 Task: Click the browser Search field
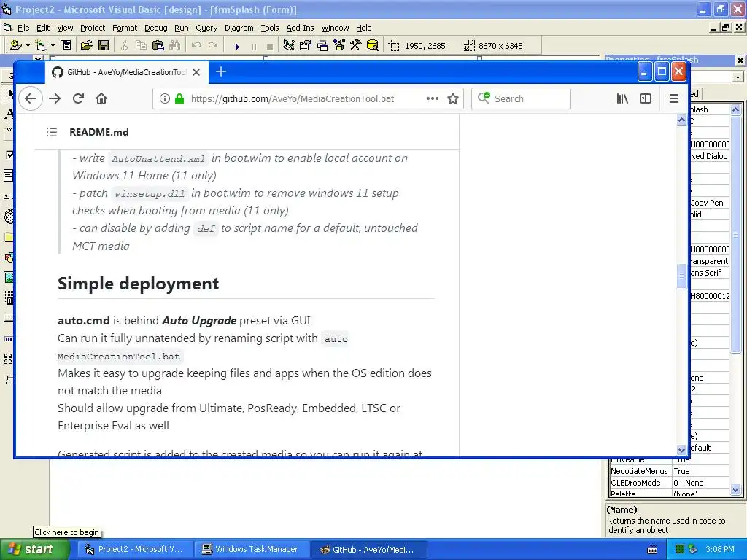[521, 98]
